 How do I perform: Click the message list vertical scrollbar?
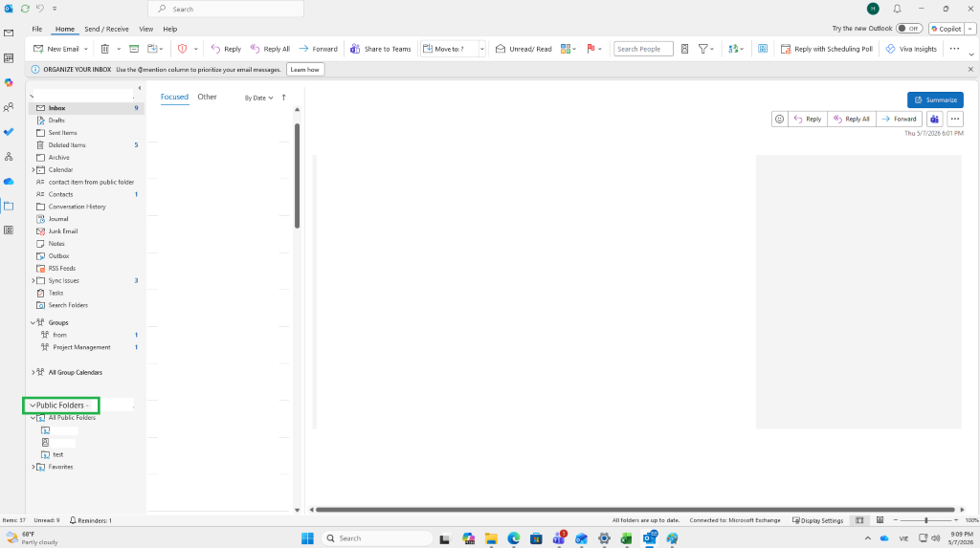[x=297, y=176]
